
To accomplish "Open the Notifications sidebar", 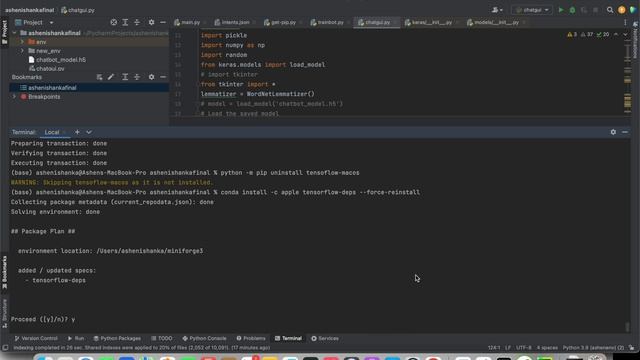I will click(x=635, y=41).
